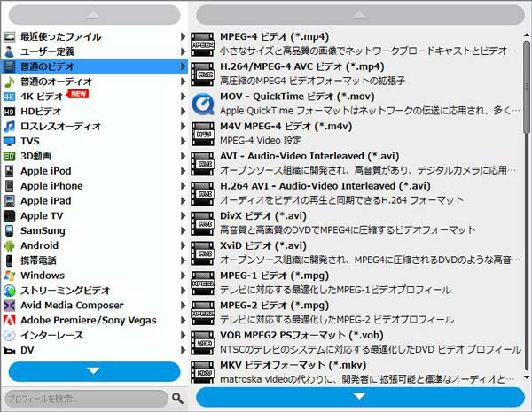
Task: Choose H.264 AVI - Audio-Video Interleaved (*.avi)
Action: coord(356,193)
